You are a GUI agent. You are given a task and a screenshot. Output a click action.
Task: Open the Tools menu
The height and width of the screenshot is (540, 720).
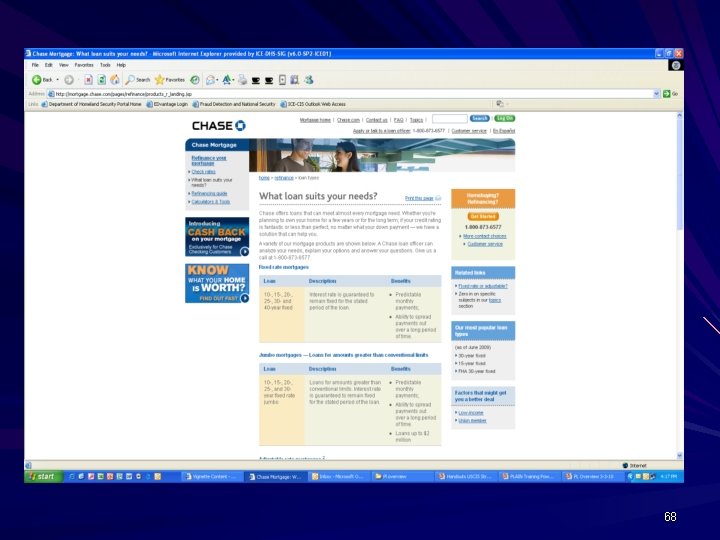click(x=105, y=65)
